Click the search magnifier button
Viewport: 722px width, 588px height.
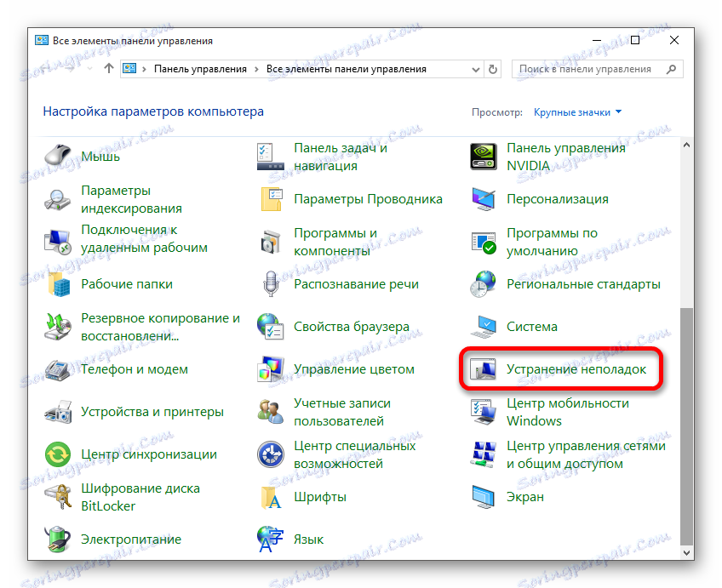pyautogui.click(x=672, y=69)
